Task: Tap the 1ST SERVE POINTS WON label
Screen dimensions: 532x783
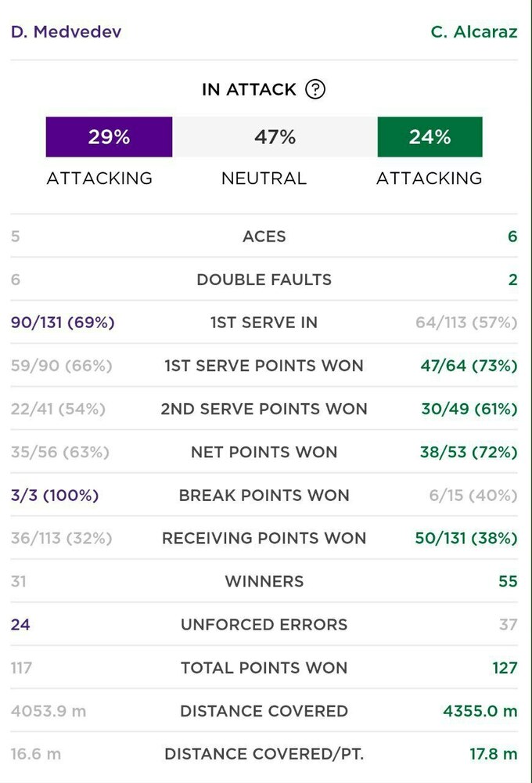Action: point(264,366)
